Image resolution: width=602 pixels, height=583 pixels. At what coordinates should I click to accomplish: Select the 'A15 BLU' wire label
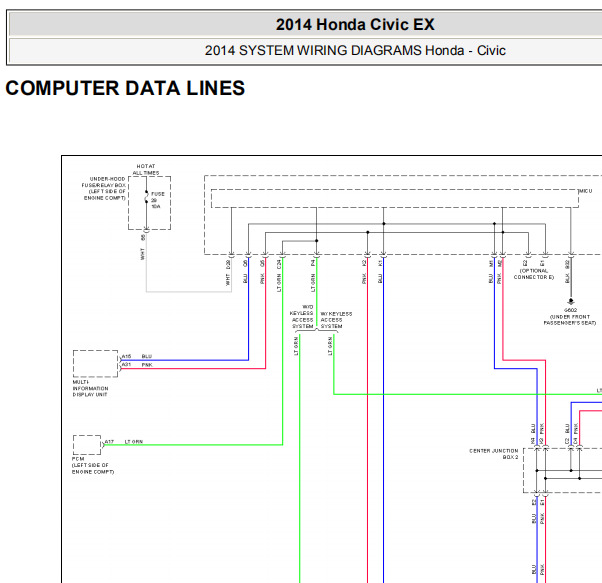[137, 357]
